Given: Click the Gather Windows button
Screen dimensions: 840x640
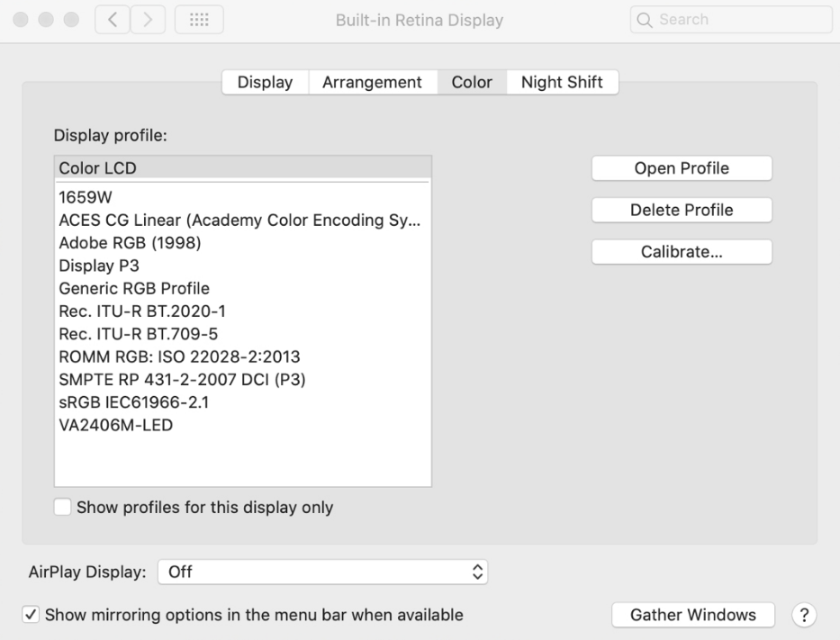Looking at the screenshot, I should 691,615.
